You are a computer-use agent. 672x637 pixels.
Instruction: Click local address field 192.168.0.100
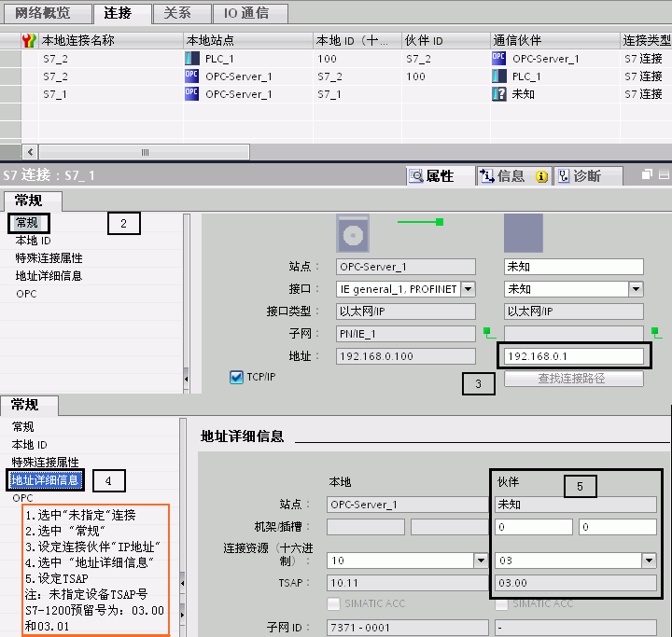pos(406,356)
